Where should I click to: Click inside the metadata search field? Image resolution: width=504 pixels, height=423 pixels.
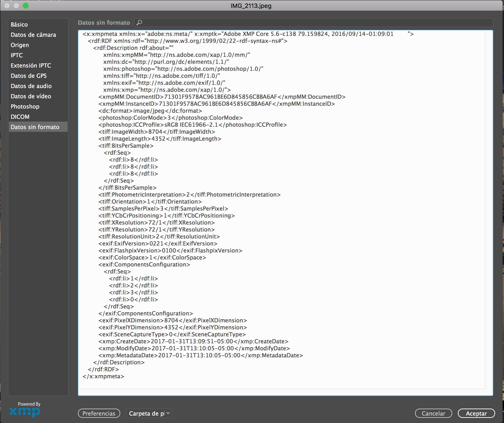(312, 23)
